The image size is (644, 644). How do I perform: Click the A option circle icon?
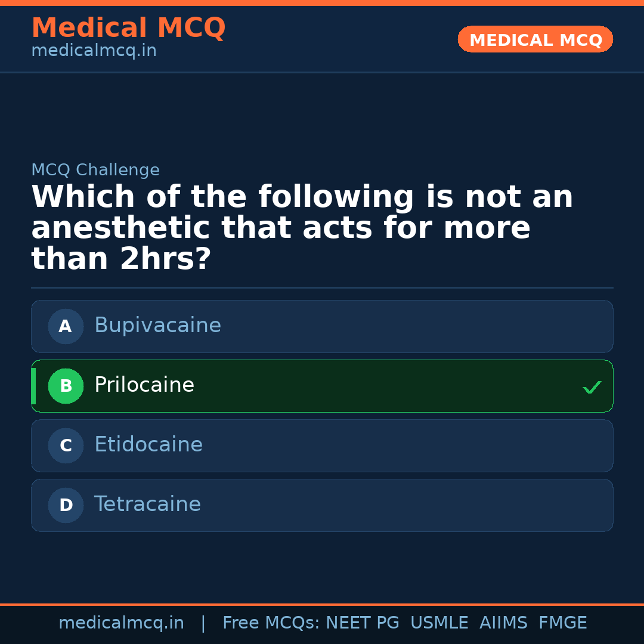point(66,326)
